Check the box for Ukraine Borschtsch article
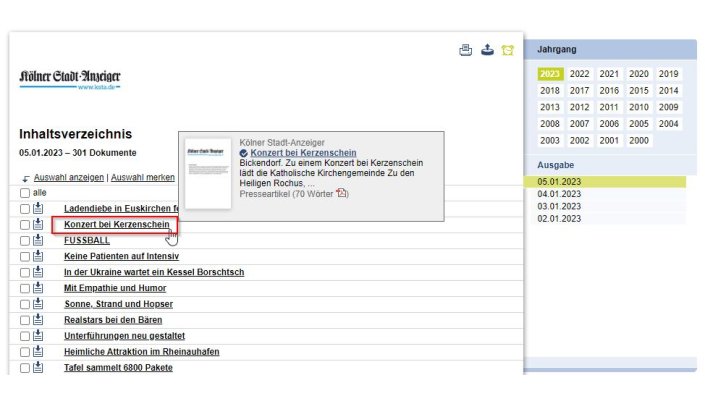705x397 pixels. 25,272
